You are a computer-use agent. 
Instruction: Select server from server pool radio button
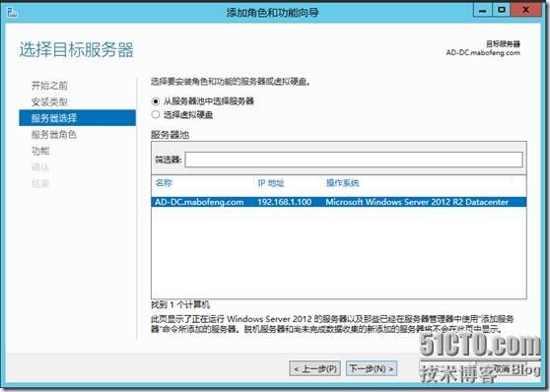coord(156,101)
